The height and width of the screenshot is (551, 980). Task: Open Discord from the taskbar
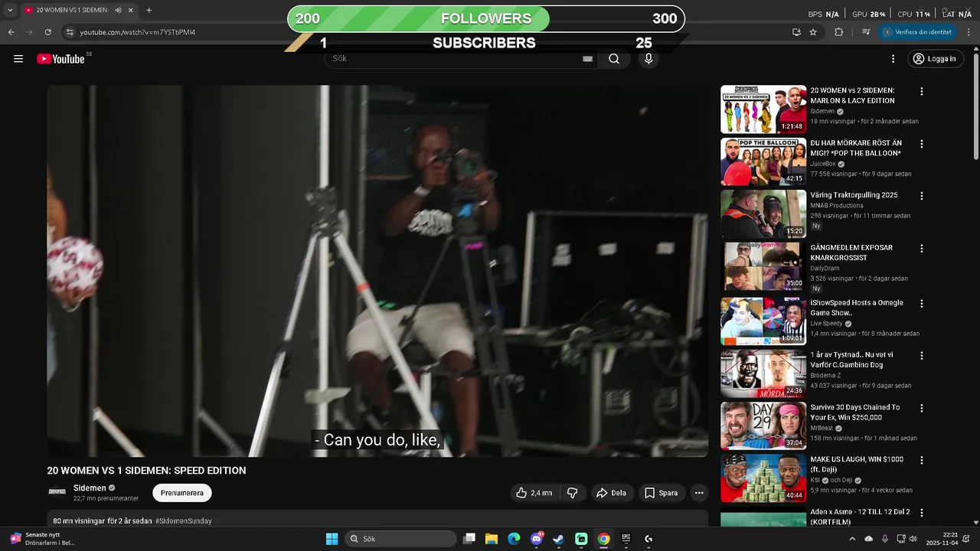pyautogui.click(x=537, y=539)
